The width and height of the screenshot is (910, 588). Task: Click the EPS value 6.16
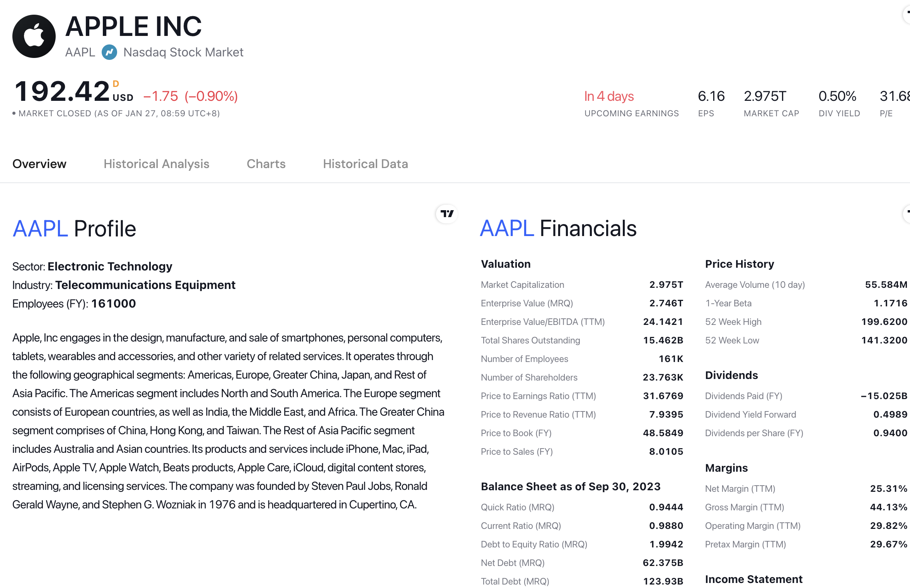(711, 96)
